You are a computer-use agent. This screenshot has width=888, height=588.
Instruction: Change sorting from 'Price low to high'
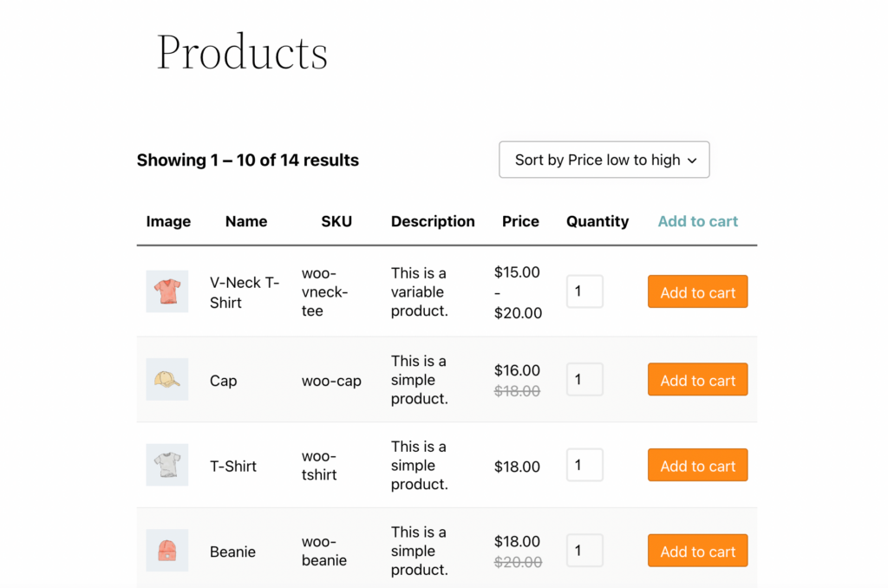point(604,160)
